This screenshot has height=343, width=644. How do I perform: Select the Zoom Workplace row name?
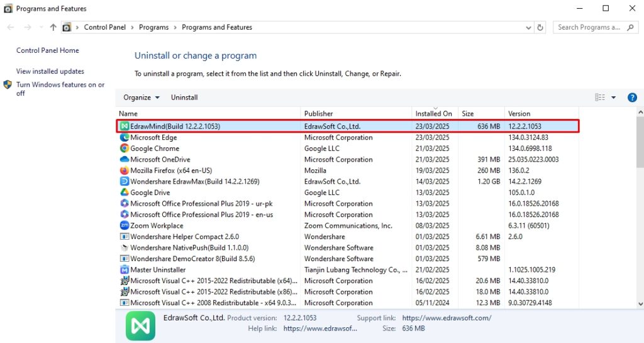pos(157,225)
